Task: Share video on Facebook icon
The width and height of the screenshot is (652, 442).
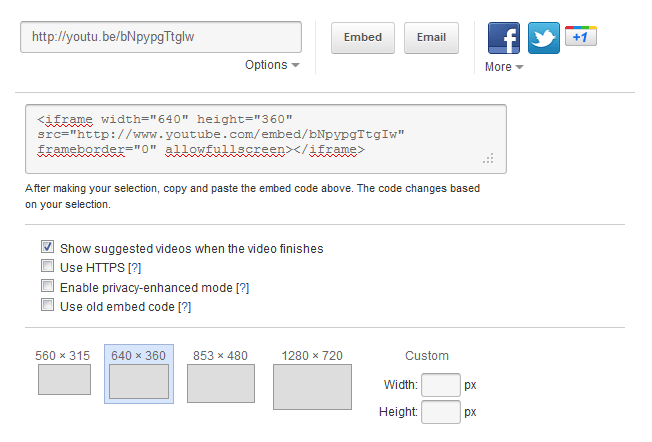Action: pyautogui.click(x=504, y=38)
